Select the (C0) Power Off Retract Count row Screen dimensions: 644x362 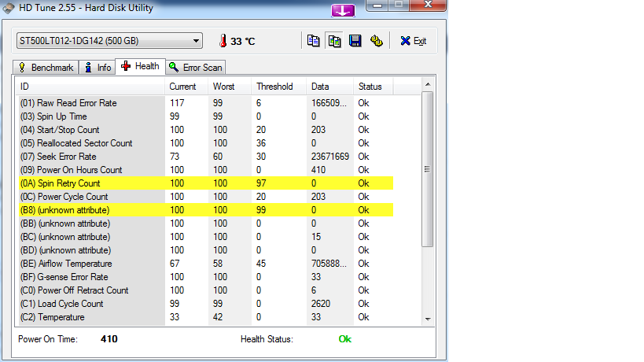(x=204, y=290)
